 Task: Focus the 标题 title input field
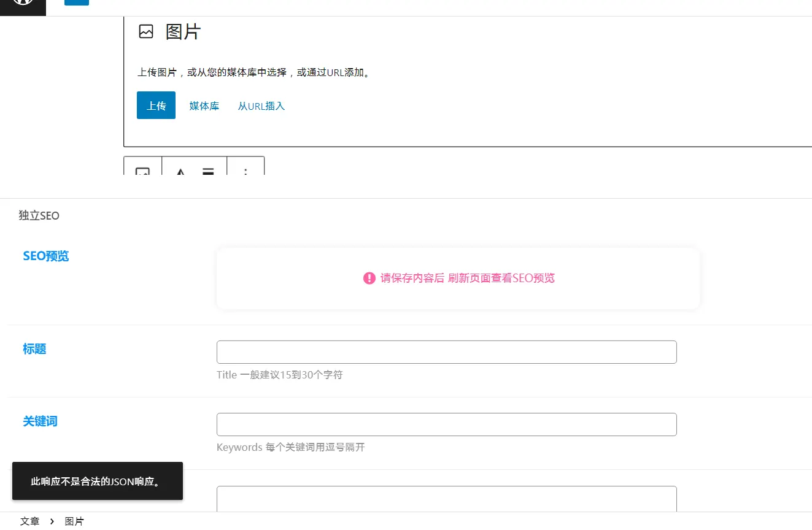click(x=447, y=352)
